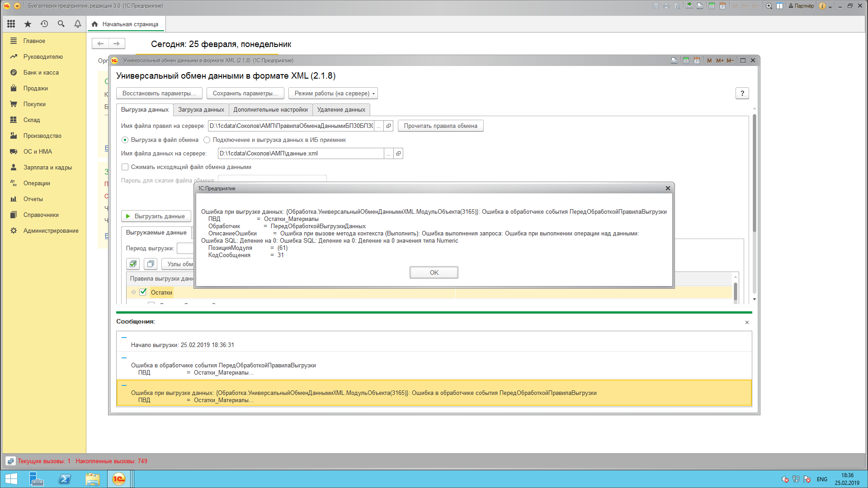Open Favorites star icon
868x488 pixels.
click(28, 24)
